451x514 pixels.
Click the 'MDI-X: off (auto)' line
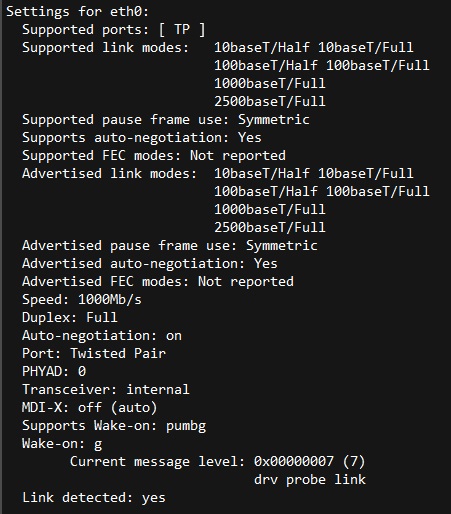pyautogui.click(x=90, y=408)
